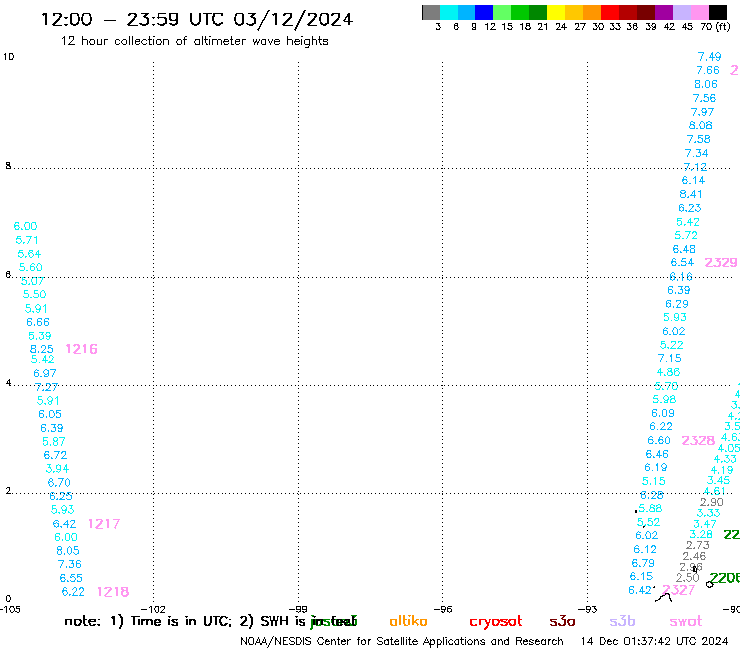
Task: Click the wave height value 7.36
Action: coord(69,564)
